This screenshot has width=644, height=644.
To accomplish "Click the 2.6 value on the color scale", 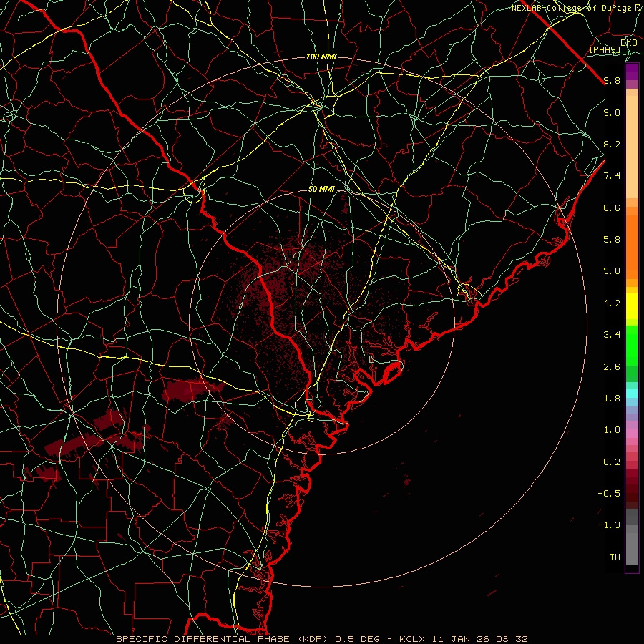I will [612, 367].
